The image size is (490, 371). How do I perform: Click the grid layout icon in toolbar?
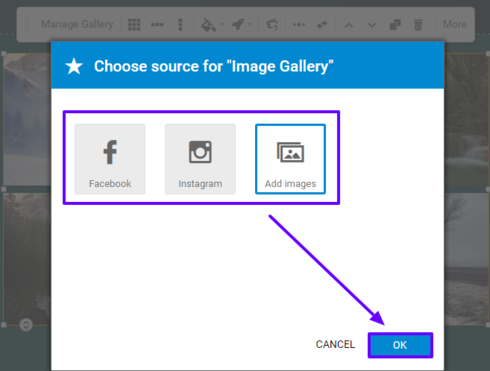coord(134,24)
